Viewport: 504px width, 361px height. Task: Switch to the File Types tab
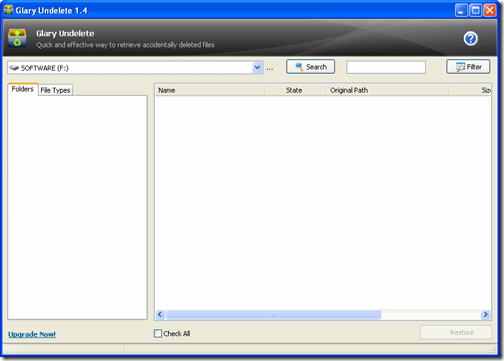coord(55,90)
